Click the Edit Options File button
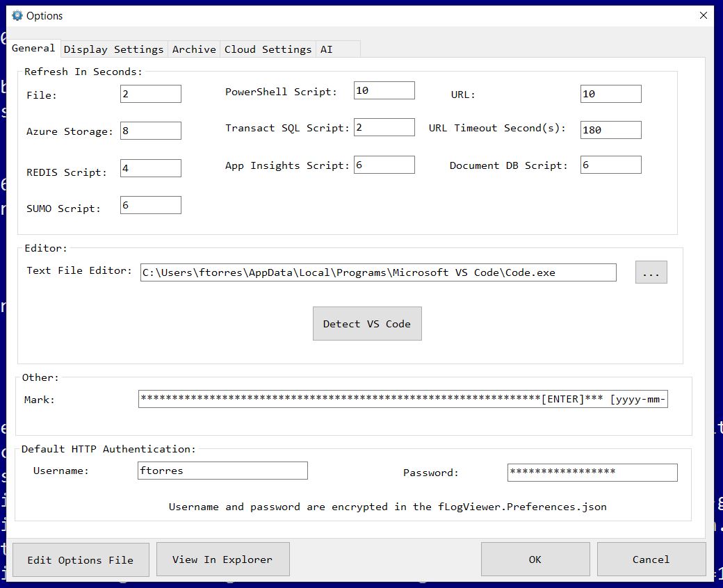The image size is (723, 588). 81,560
